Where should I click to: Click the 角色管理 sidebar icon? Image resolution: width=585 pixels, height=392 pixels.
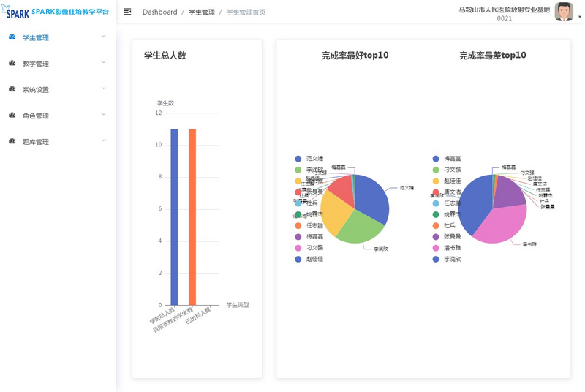[12, 116]
